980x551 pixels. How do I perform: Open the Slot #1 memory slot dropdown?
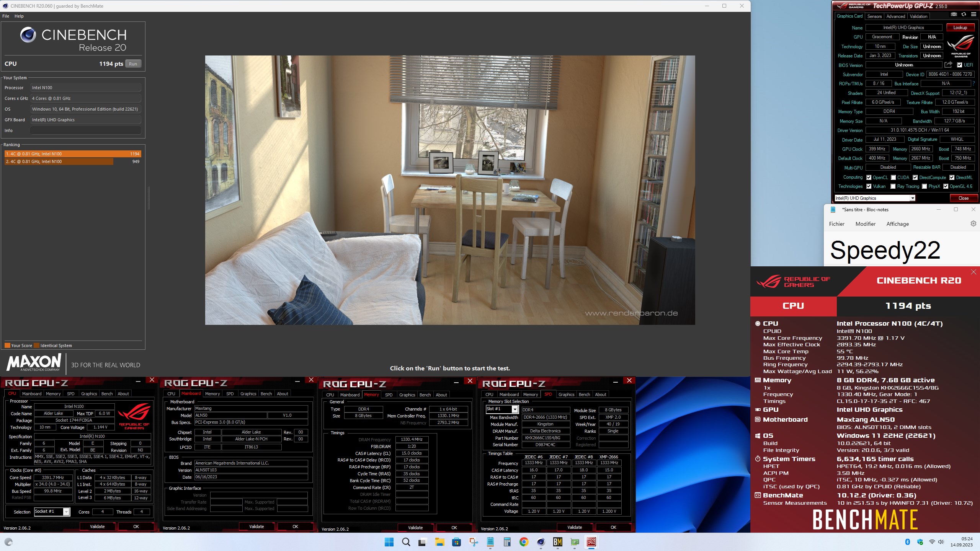(502, 409)
